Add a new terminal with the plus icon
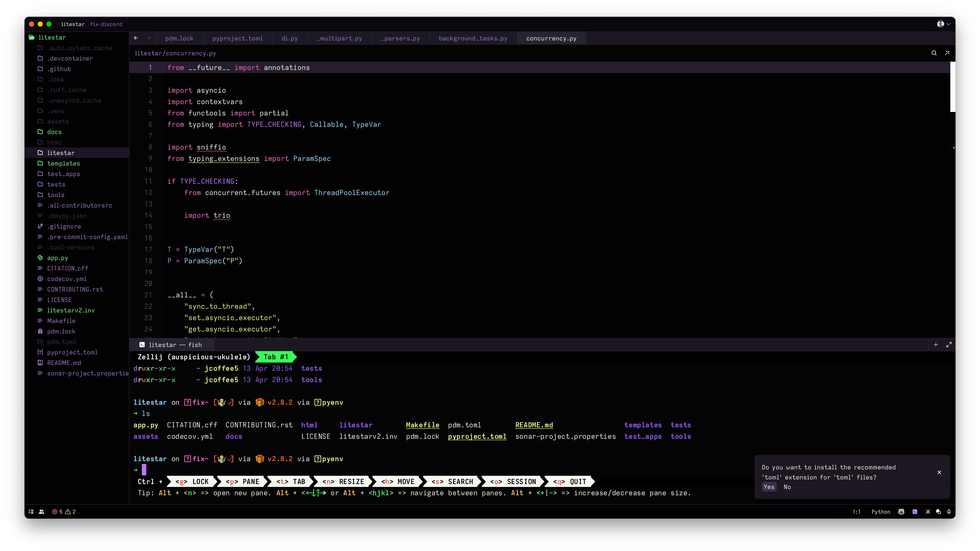 [x=936, y=345]
